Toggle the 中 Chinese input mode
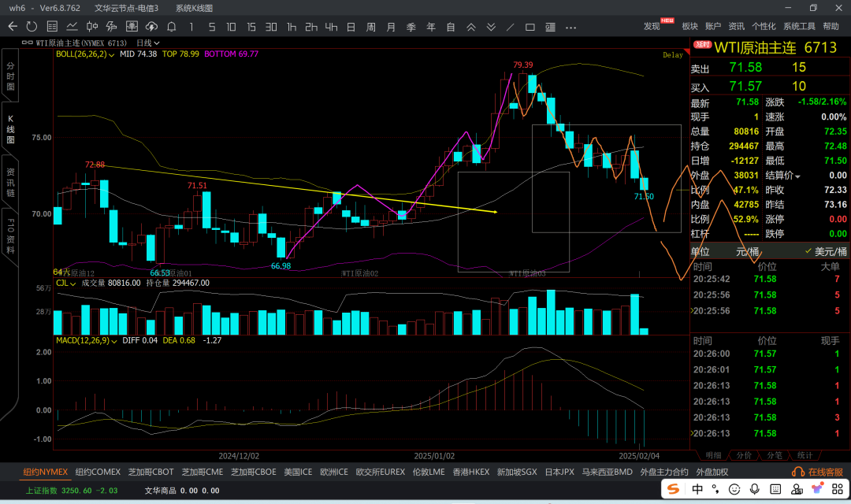This screenshot has height=504, width=851. click(x=698, y=489)
